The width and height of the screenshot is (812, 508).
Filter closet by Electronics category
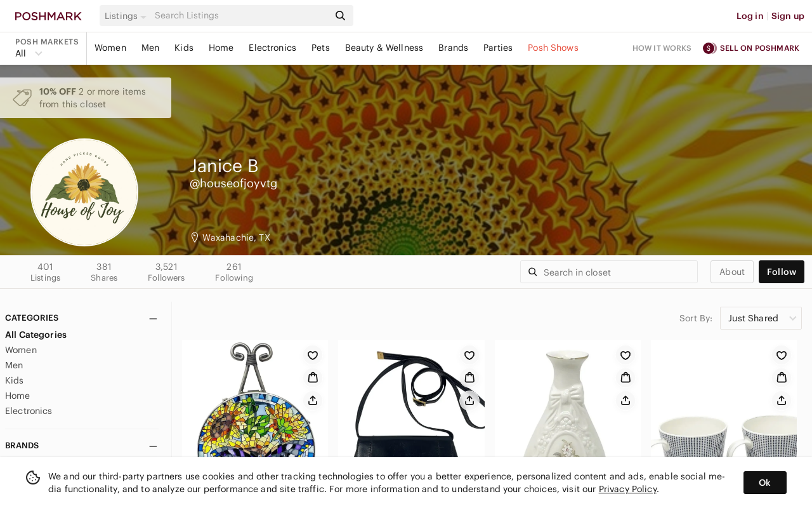pyautogui.click(x=29, y=411)
